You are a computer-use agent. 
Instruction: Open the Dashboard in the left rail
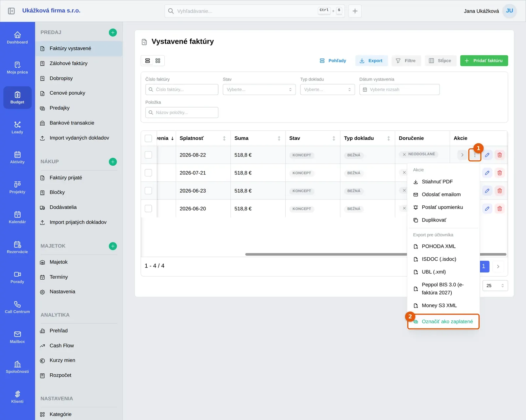click(x=17, y=38)
